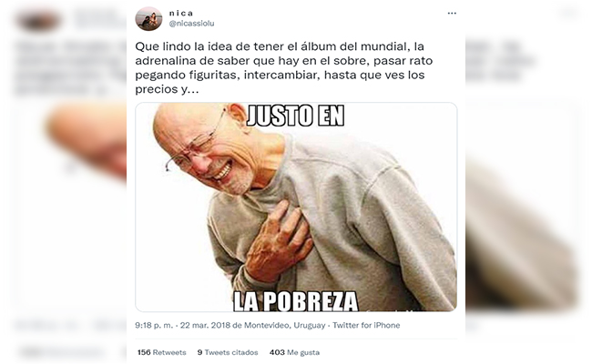The height and width of the screenshot is (364, 592).
Task: Click the tweet text about álbum del mundial
Action: click(x=284, y=67)
